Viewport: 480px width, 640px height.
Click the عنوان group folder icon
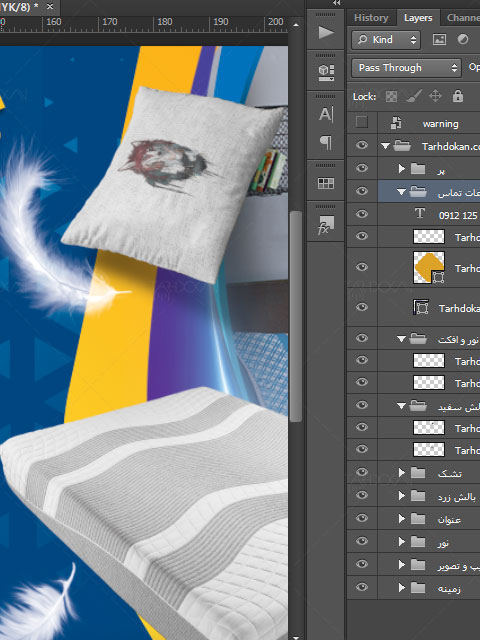point(418,519)
